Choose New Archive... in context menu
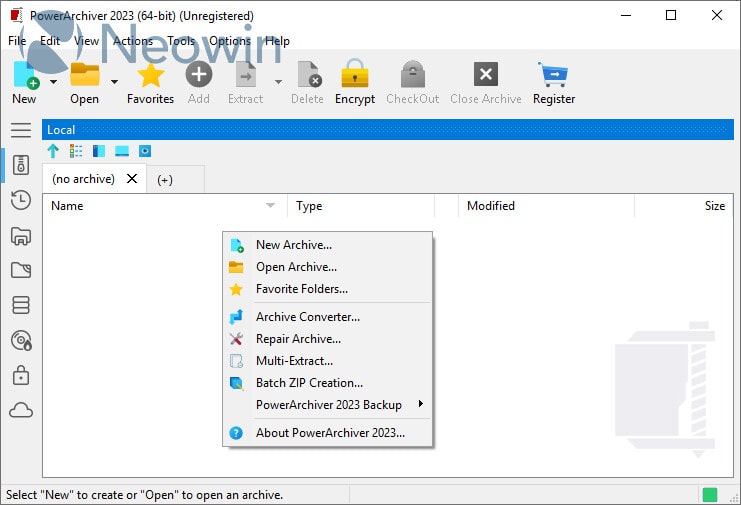The width and height of the screenshot is (741, 505). [327, 245]
